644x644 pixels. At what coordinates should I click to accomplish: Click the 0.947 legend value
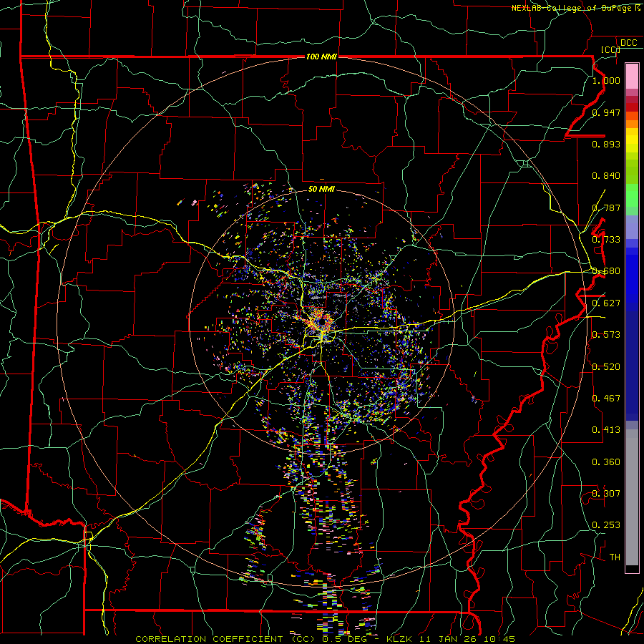[606, 112]
